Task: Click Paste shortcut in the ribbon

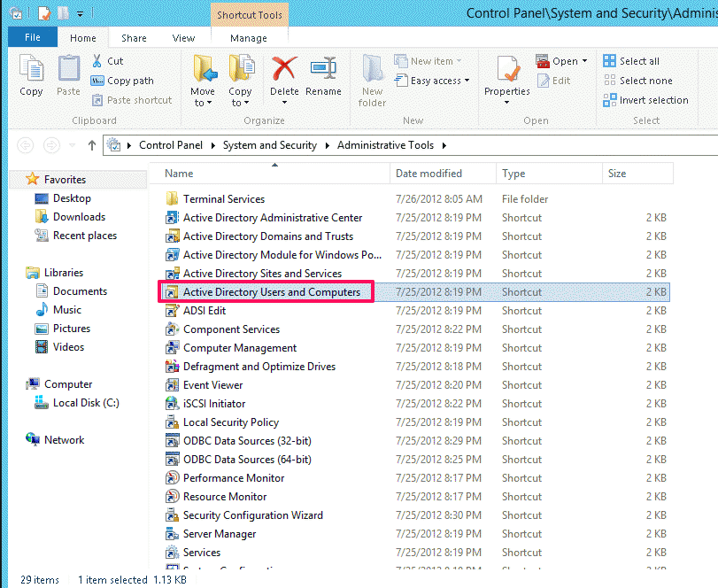Action: click(131, 100)
